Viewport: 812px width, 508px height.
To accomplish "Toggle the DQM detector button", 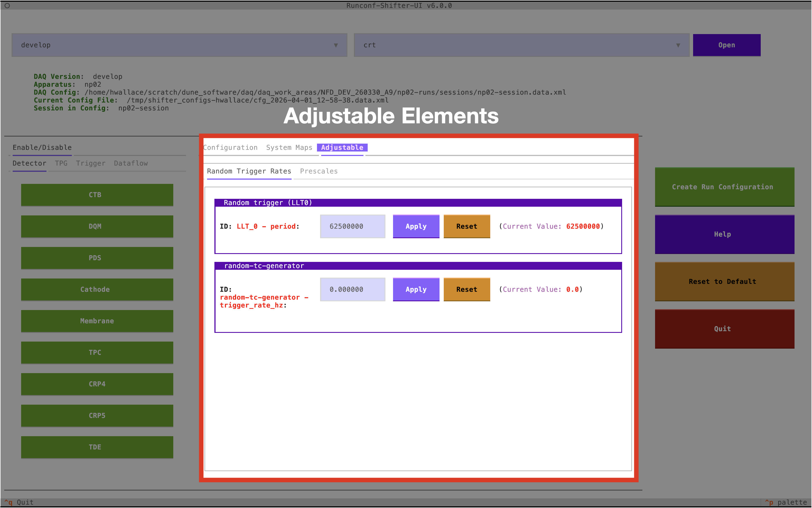I will [97, 226].
